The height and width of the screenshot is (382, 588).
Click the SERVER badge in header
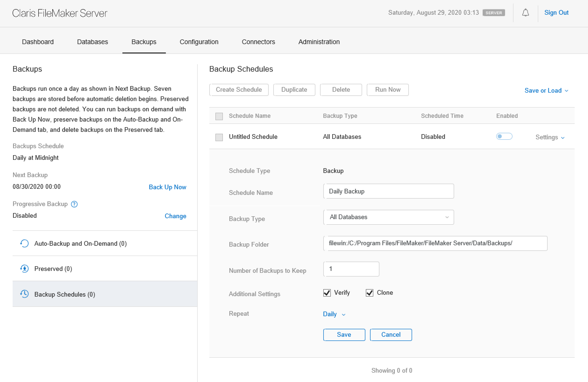point(494,13)
